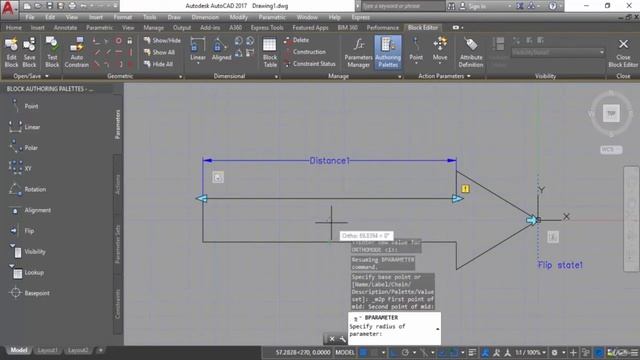Open the Format menu
This screenshot has width=640, height=360.
[122, 17]
